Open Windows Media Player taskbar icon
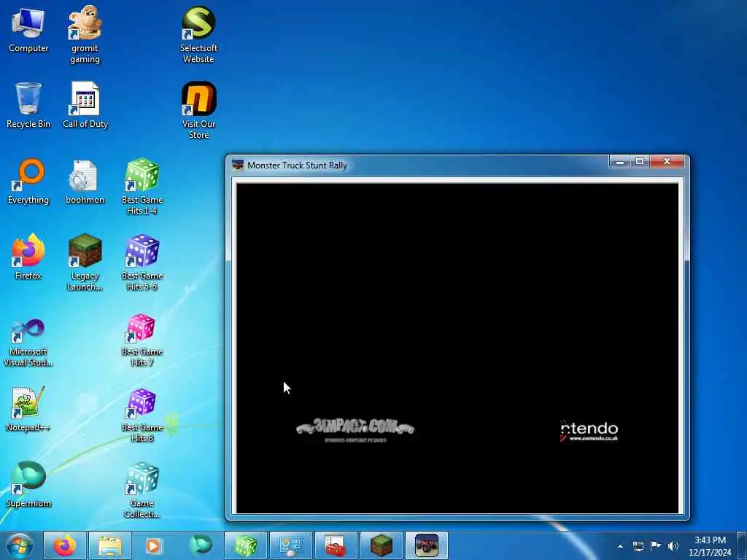Screen dimensions: 747x560 153,545
